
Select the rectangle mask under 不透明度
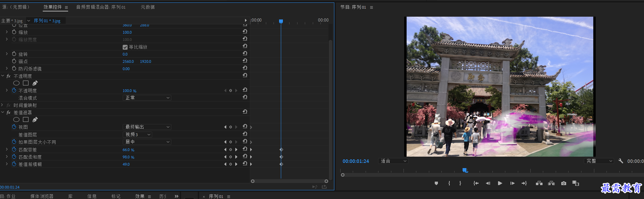pos(26,83)
